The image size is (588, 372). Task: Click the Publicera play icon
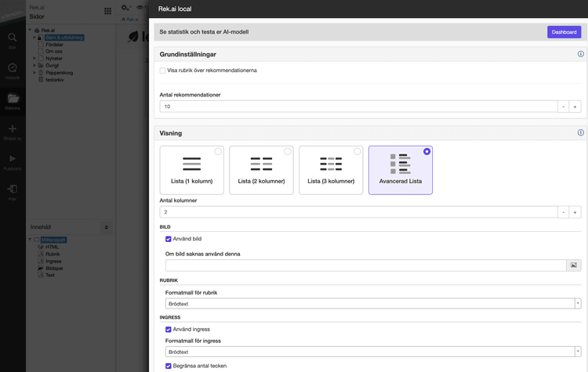[x=13, y=159]
